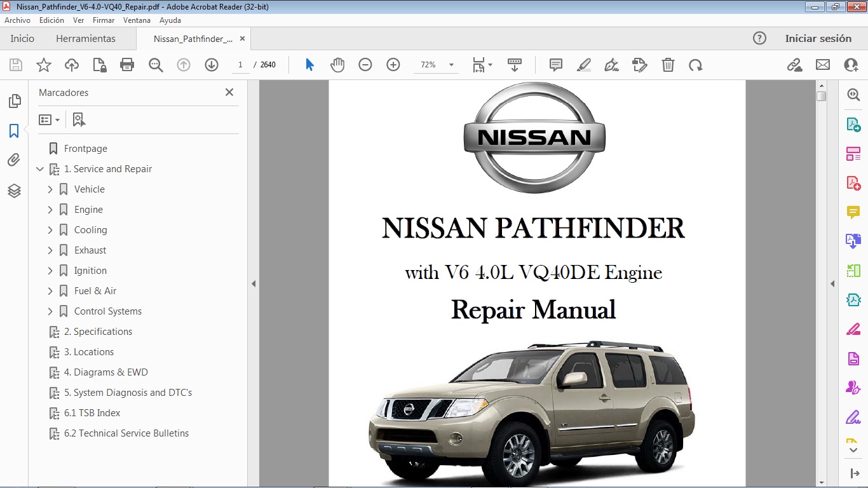Expand the Ignition bookmark
The width and height of the screenshot is (868, 488).
50,271
